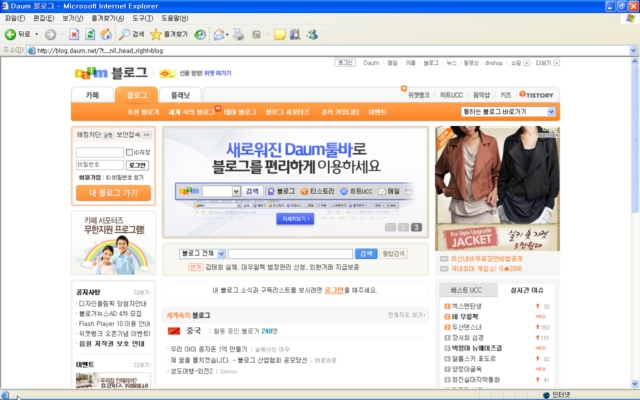This screenshot has width=640, height=400.
Task: Click the 통합검색 button
Action: [x=393, y=253]
